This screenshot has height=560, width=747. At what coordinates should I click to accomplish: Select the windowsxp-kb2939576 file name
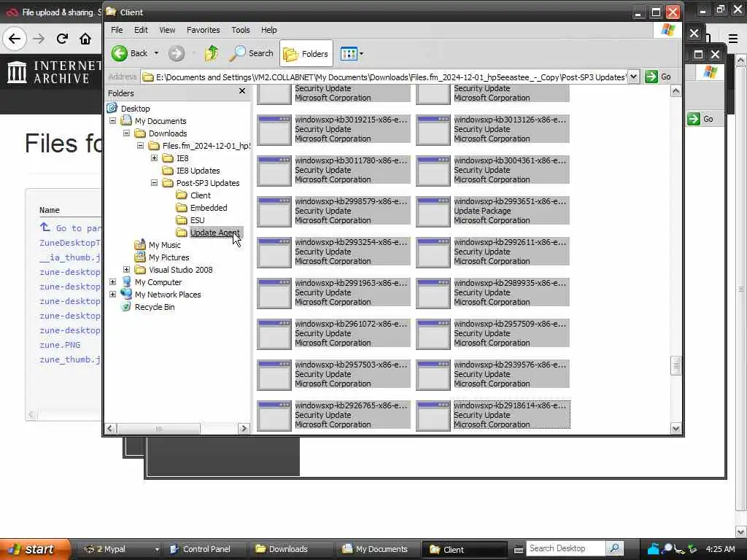tap(510, 365)
